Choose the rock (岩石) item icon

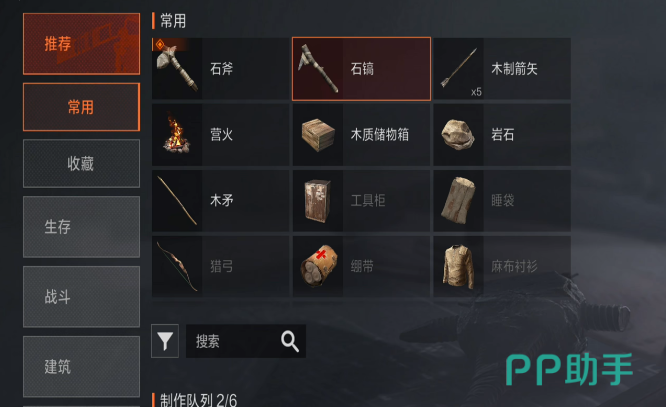458,135
